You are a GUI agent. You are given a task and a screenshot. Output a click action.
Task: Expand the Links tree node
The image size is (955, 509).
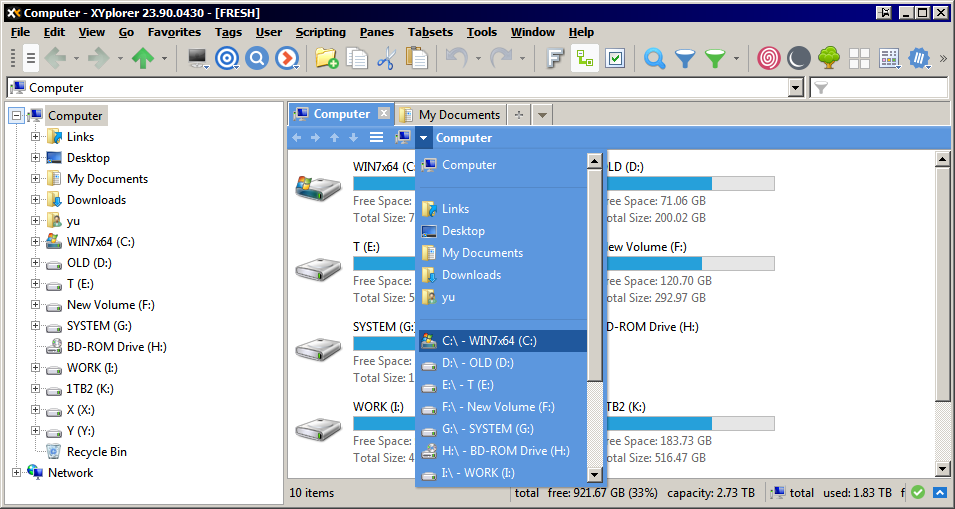35,137
